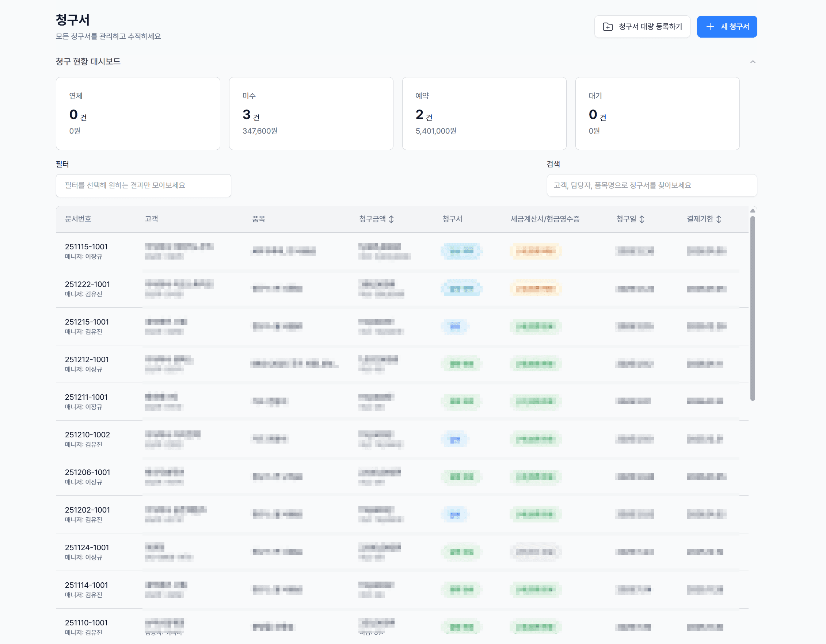This screenshot has width=826, height=644.
Task: Click the plus icon for 새 청구서
Action: coord(710,26)
